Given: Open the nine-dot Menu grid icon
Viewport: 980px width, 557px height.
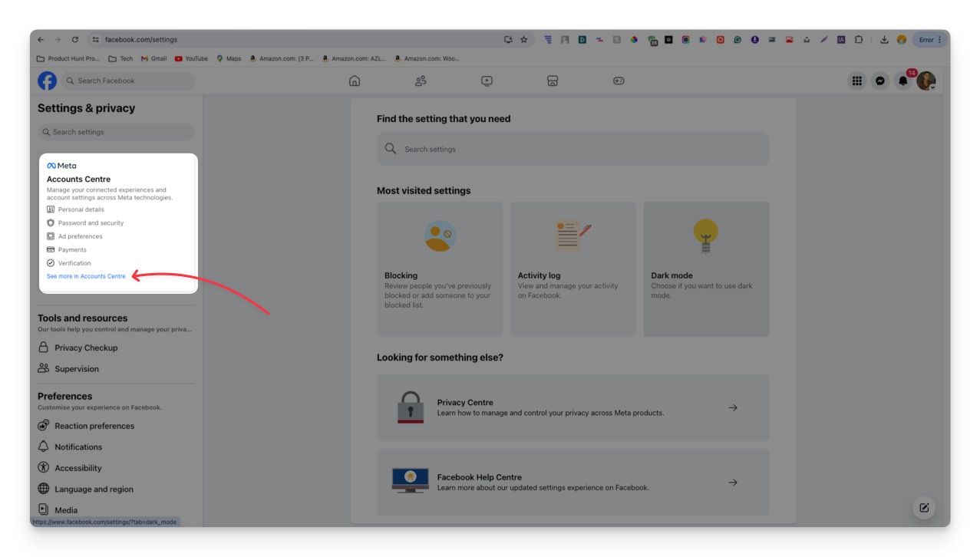Looking at the screenshot, I should 857,81.
